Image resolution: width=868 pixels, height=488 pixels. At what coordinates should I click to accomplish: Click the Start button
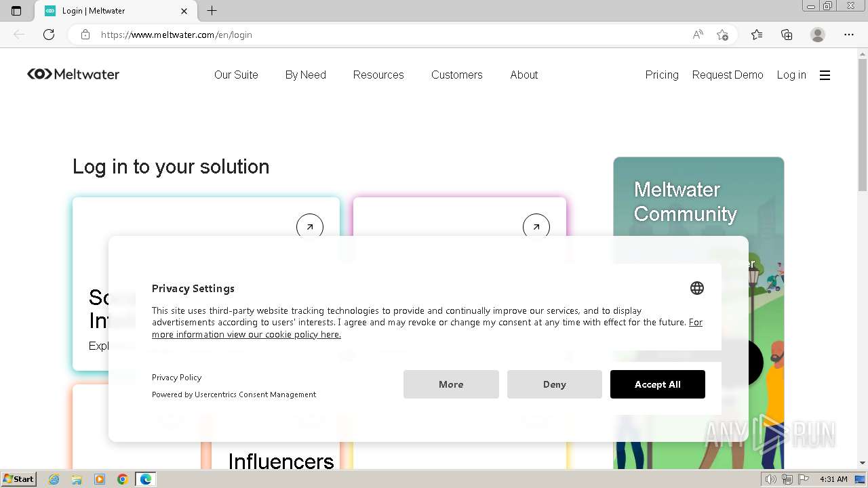pyautogui.click(x=19, y=479)
